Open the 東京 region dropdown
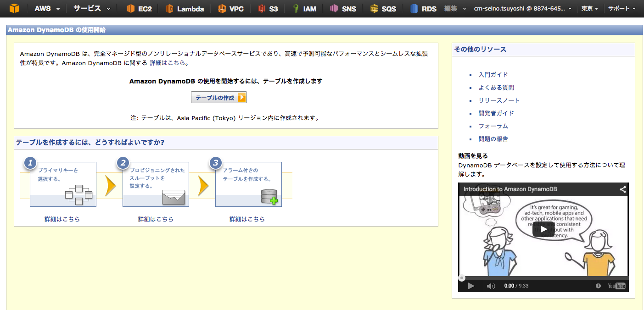 [589, 9]
